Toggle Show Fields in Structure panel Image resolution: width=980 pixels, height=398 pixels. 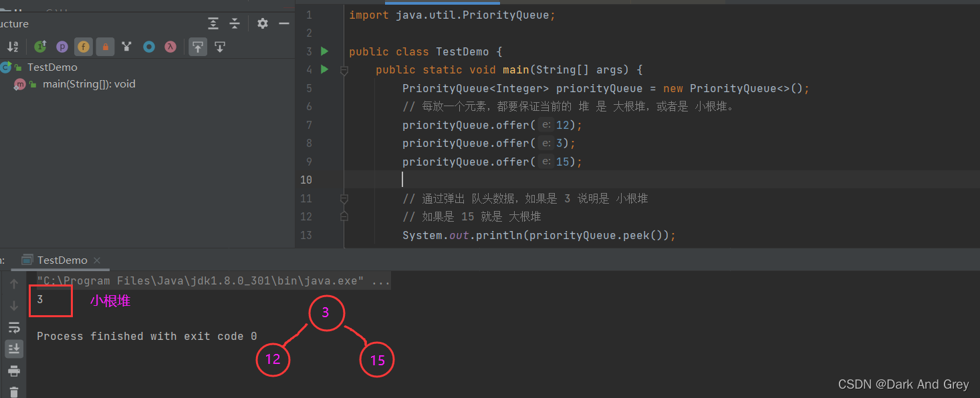point(84,47)
